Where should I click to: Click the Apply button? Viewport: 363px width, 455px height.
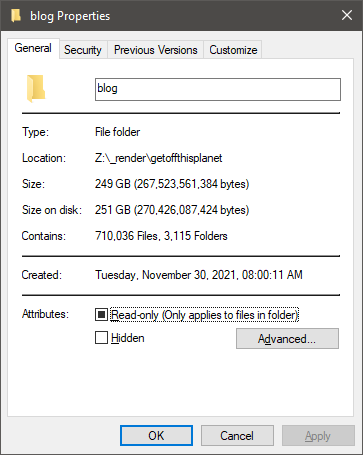(318, 435)
